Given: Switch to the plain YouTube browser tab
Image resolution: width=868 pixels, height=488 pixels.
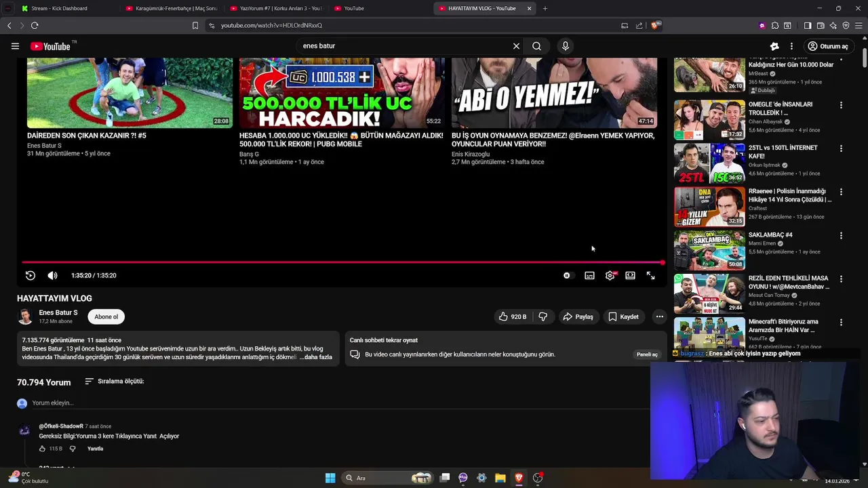Looking at the screenshot, I should 380,8.
